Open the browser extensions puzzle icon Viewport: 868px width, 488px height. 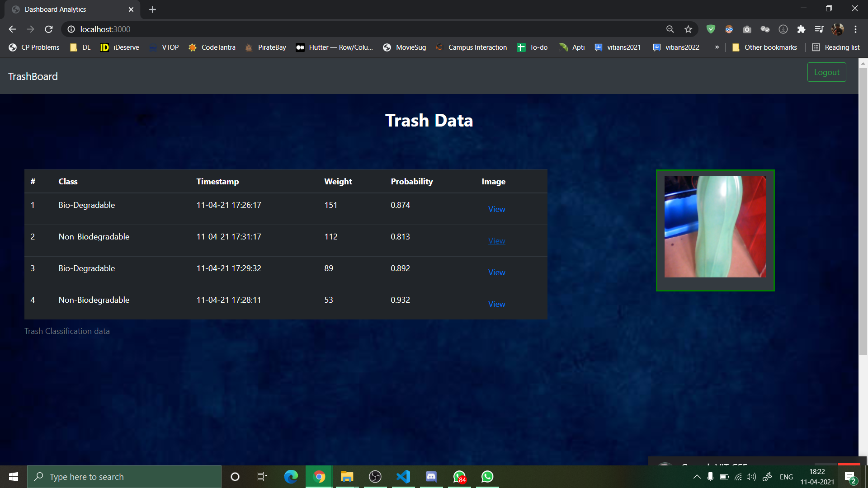point(801,29)
